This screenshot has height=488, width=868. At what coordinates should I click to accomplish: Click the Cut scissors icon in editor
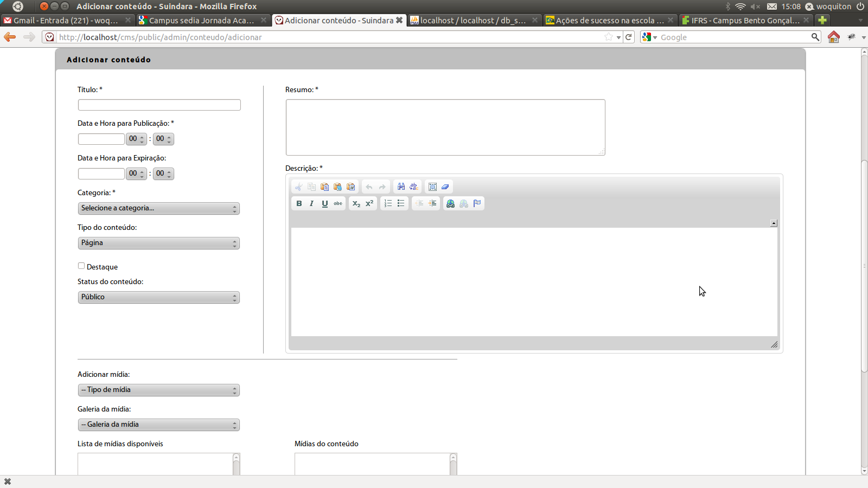point(298,187)
